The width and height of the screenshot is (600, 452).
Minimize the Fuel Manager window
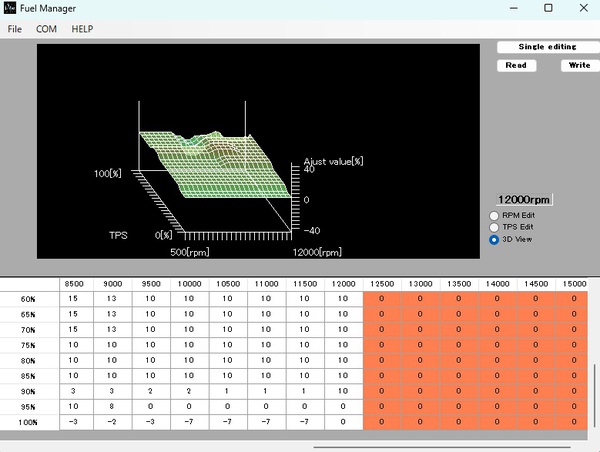514,8
